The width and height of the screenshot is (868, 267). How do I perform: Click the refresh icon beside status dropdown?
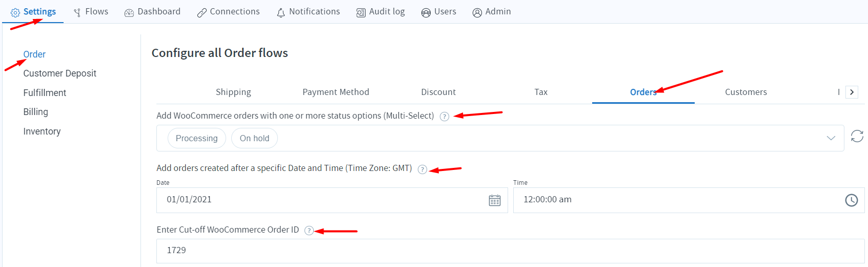click(x=857, y=136)
